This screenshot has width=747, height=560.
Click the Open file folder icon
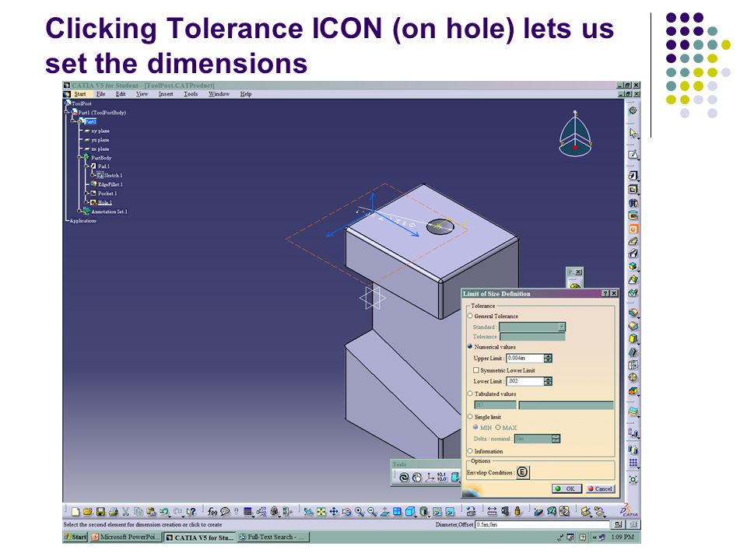click(87, 512)
